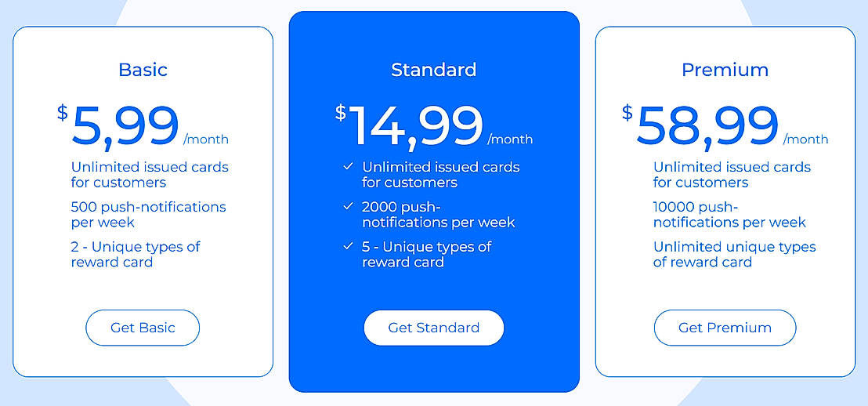868x406 pixels.
Task: Click checkmark beside 5 unique reward card types
Action: pyautogui.click(x=348, y=247)
